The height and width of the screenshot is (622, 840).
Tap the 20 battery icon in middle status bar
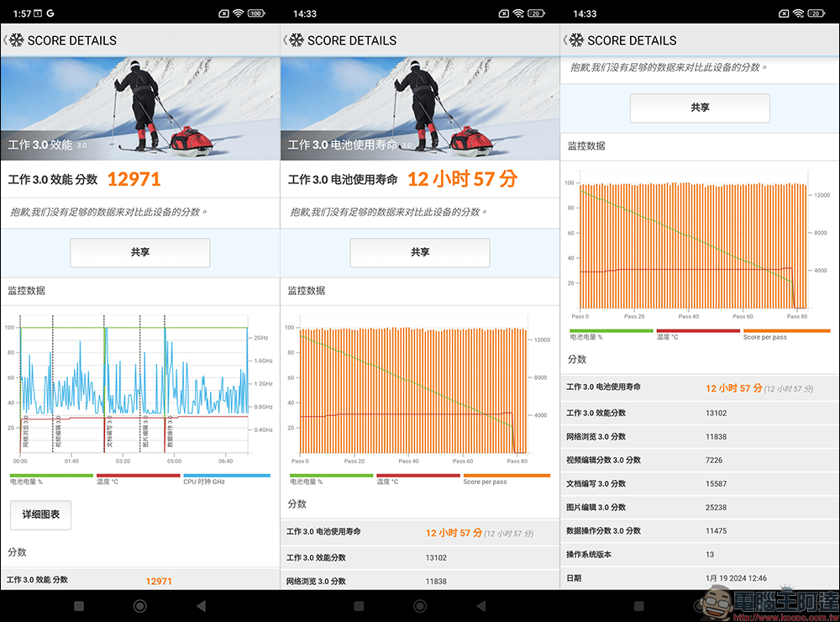537,13
